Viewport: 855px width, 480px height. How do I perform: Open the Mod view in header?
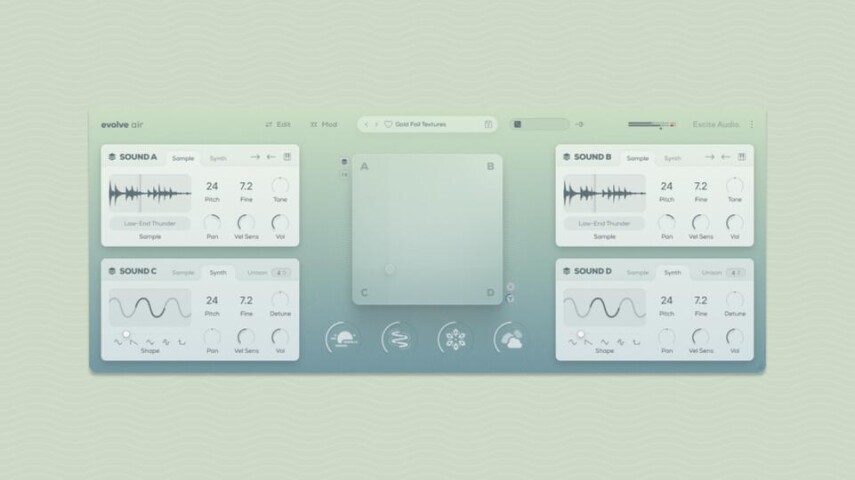point(323,125)
